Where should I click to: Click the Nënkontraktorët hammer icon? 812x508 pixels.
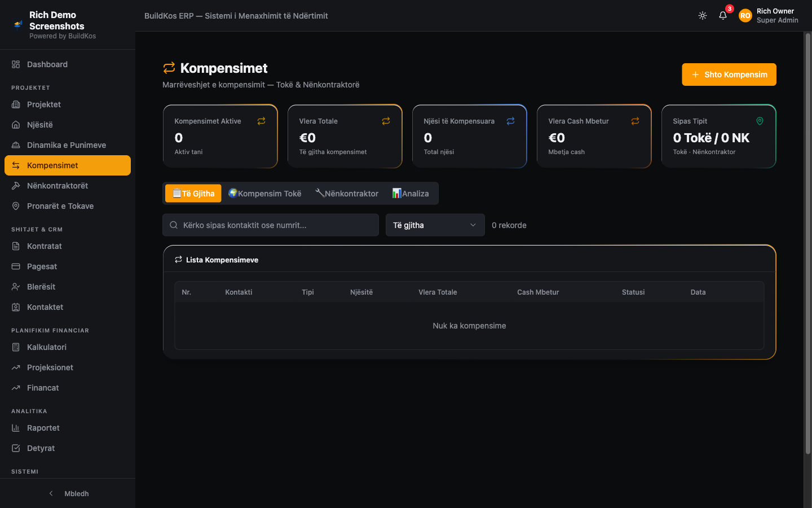(16, 186)
